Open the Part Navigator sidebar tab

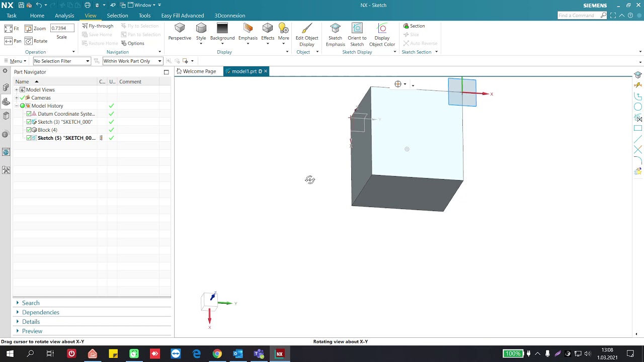[6, 102]
